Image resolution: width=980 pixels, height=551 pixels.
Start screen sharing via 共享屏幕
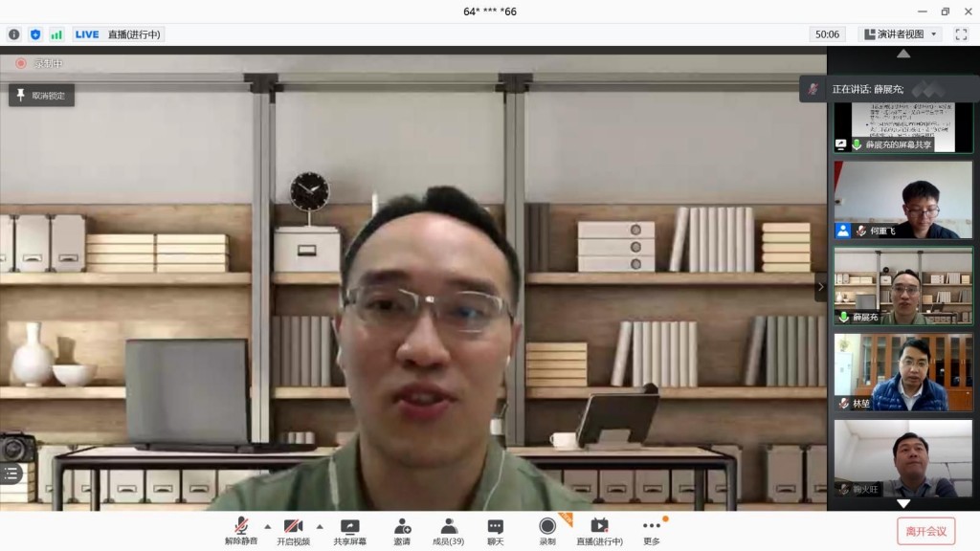click(x=349, y=530)
